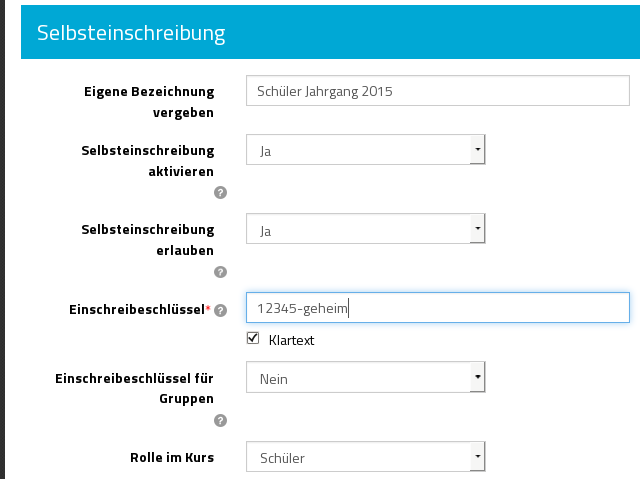
Task: Click help icon beside Einschreibeschlüssel label
Action: (x=221, y=311)
